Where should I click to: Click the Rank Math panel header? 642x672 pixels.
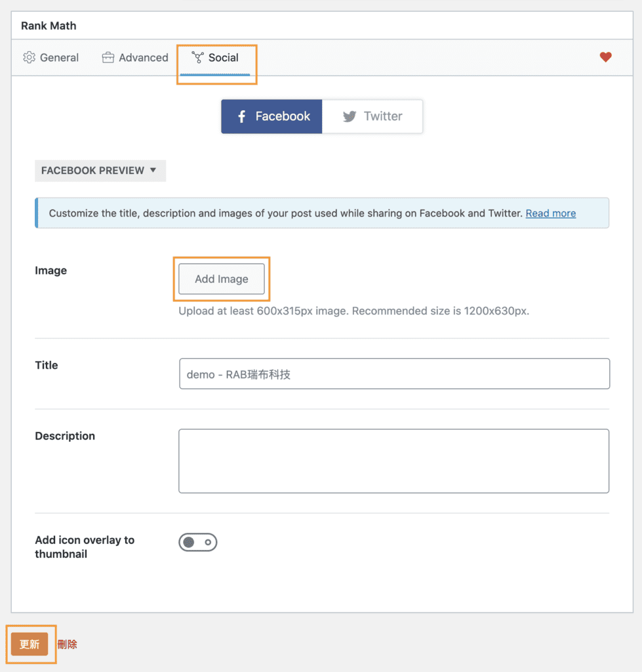[49, 26]
